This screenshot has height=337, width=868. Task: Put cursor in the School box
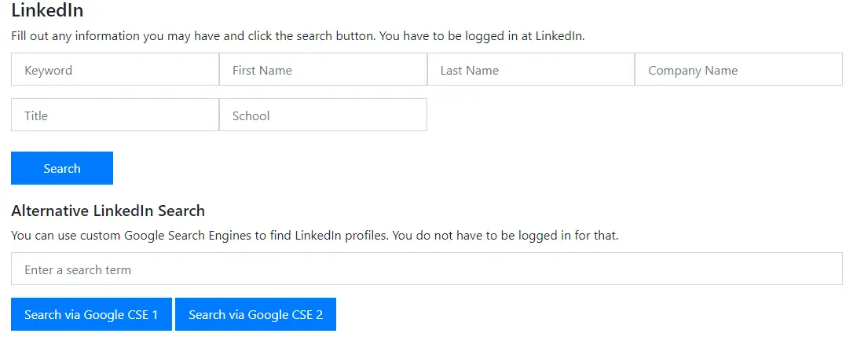tap(323, 115)
